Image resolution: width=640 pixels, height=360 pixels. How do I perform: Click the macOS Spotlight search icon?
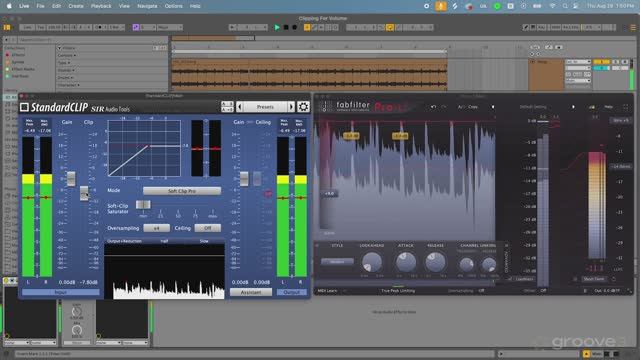tap(565, 6)
